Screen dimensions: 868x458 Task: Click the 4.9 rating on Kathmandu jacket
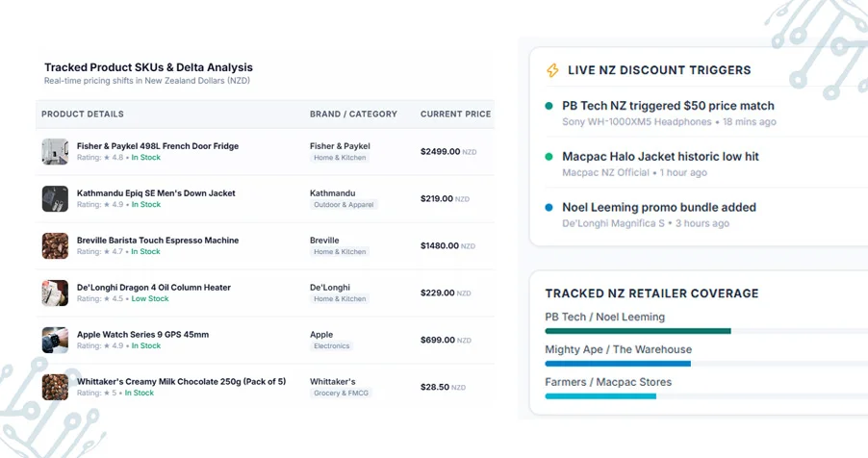pos(114,204)
